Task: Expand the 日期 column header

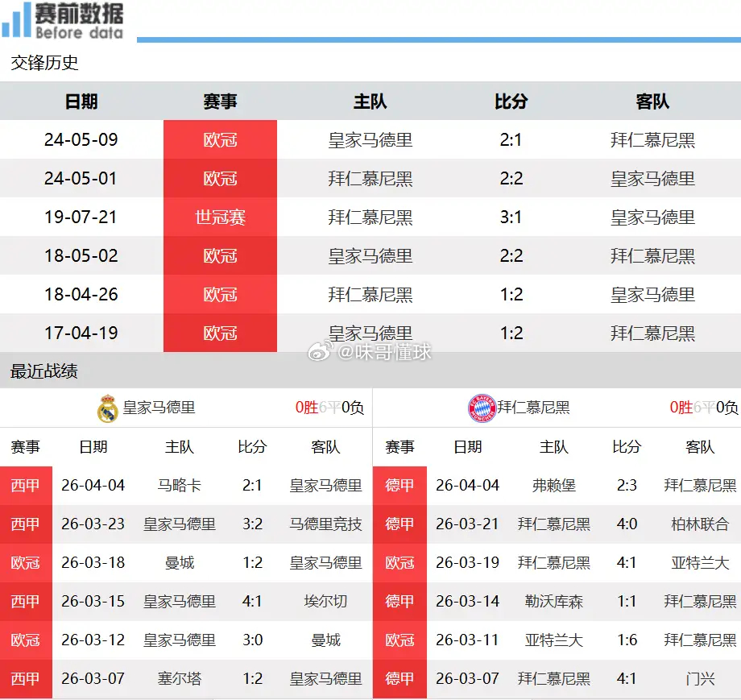Action: [x=81, y=101]
